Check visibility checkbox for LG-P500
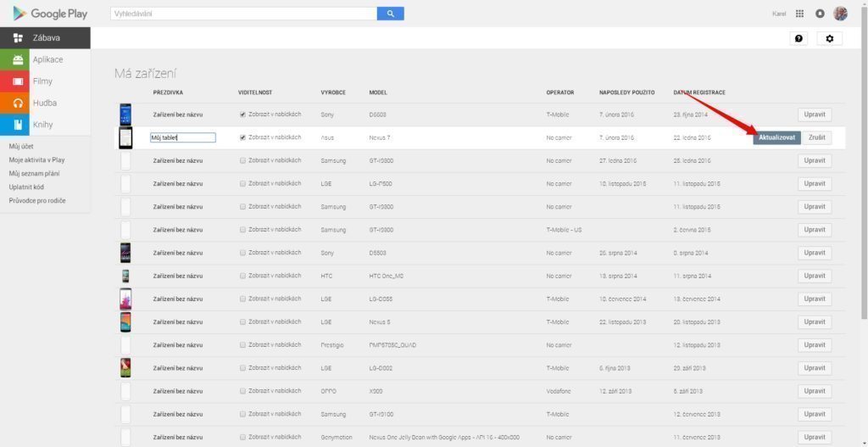Viewport: 868px width, 447px height. [x=242, y=183]
